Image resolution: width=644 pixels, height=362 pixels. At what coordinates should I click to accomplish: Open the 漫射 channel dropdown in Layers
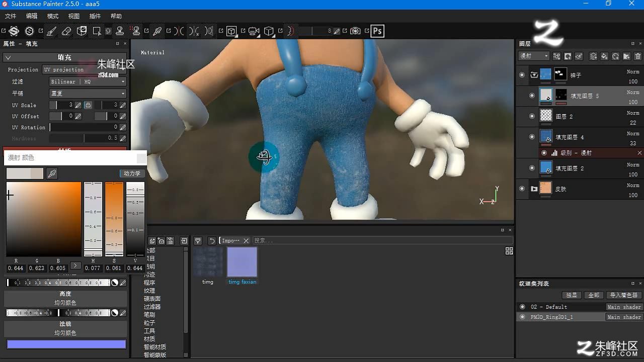point(534,56)
